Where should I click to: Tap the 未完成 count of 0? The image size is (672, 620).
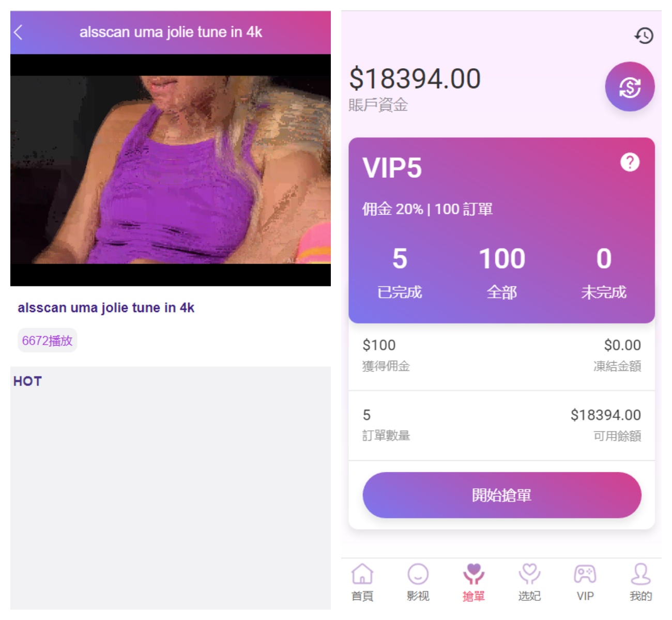(604, 272)
